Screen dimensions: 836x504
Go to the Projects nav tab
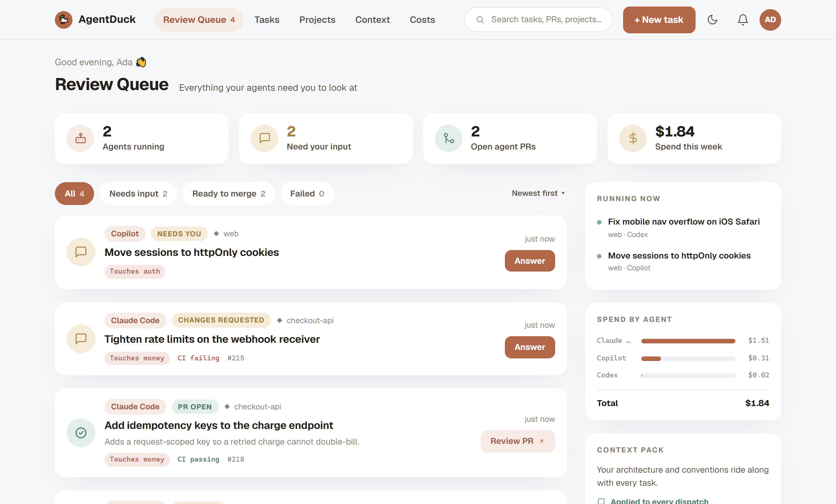click(317, 20)
